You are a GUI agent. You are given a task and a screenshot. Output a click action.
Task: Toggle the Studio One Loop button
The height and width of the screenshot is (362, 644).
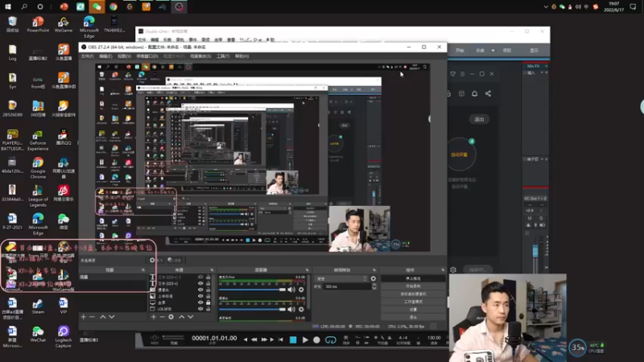(x=331, y=339)
